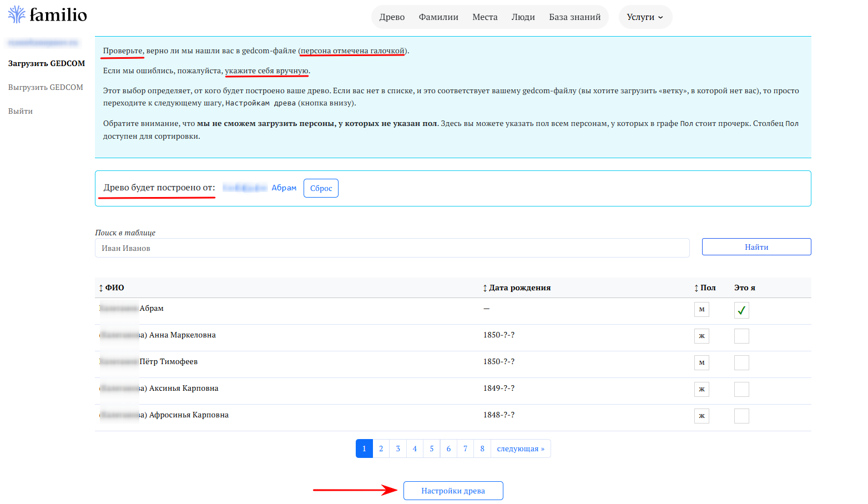Check 'Это я' box for Пётр Тимофеев
Viewport: 868px width, 504px height.
pyautogui.click(x=741, y=363)
